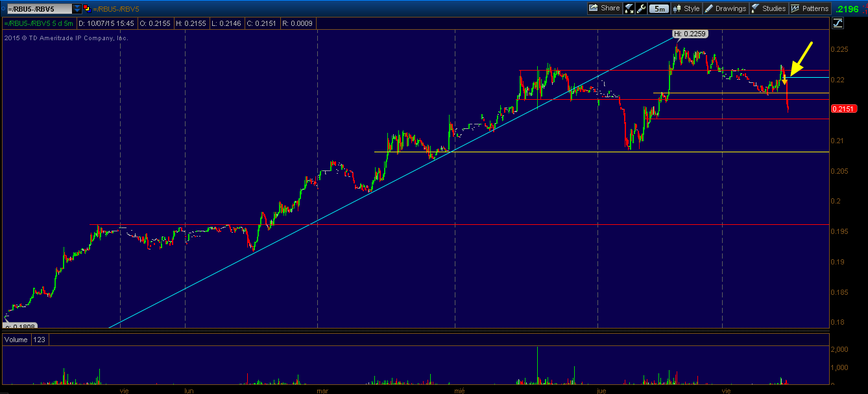The height and width of the screenshot is (394, 868).
Task: Open the Studies icon
Action: [755, 8]
